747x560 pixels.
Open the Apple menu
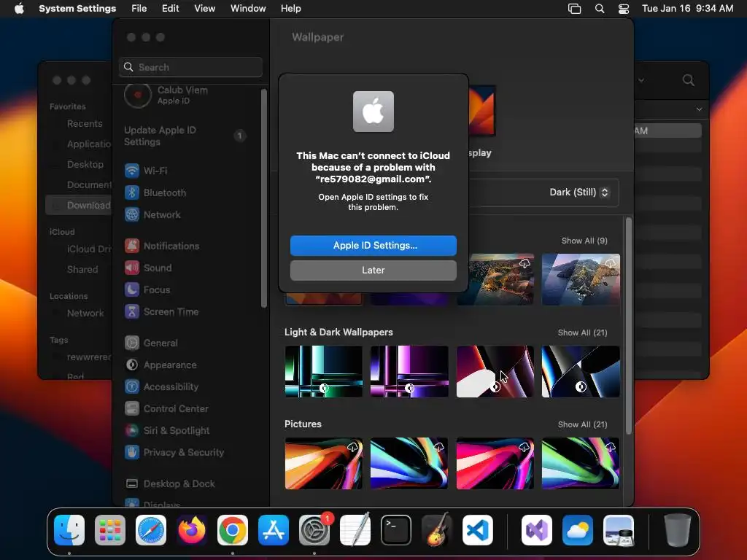(x=19, y=8)
